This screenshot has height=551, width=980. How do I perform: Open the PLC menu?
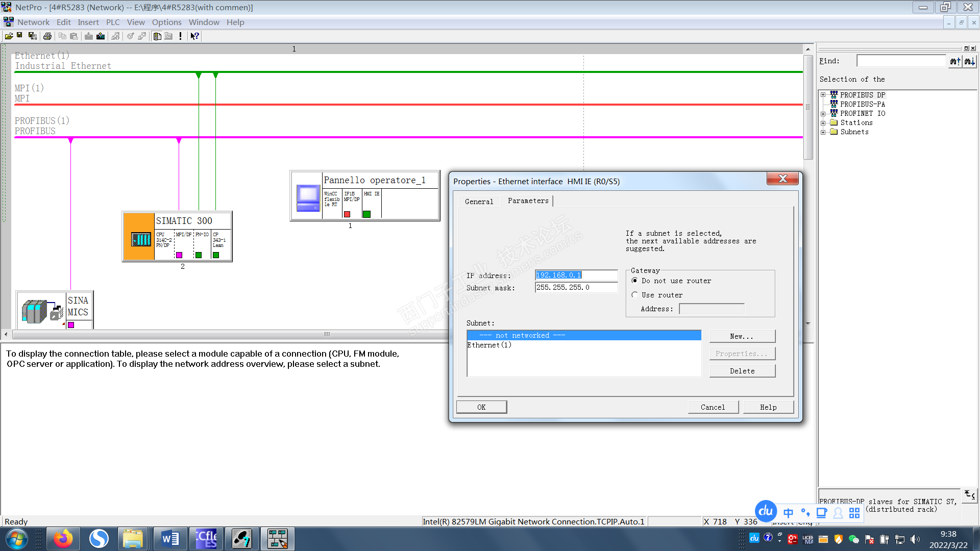(113, 22)
